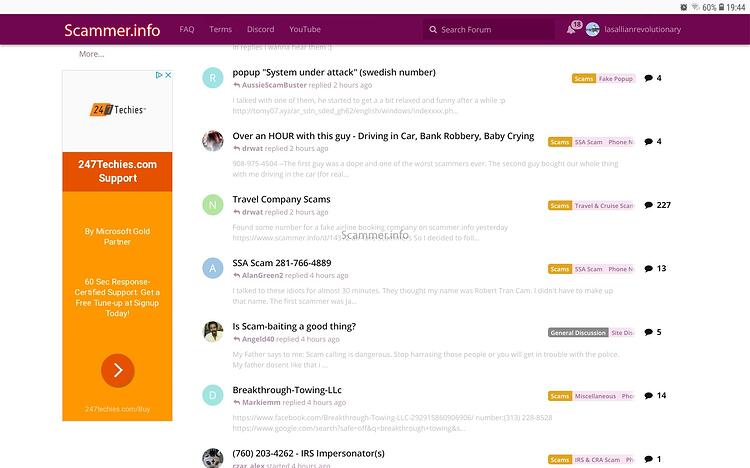
Task: Click the 24/7 Techies logo
Action: pos(118,110)
